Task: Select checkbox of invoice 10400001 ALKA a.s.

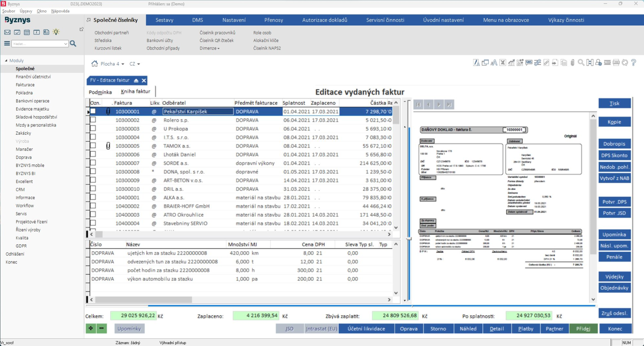Action: pos(93,197)
